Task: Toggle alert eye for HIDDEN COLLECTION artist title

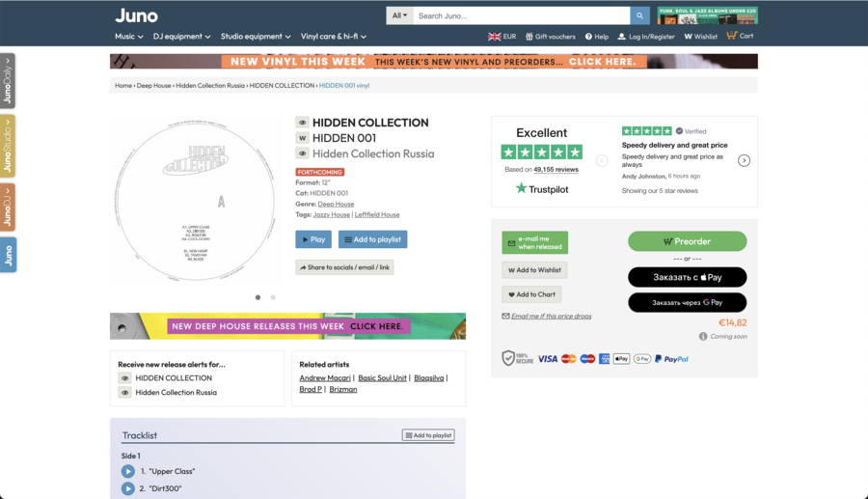Action: [x=302, y=123]
